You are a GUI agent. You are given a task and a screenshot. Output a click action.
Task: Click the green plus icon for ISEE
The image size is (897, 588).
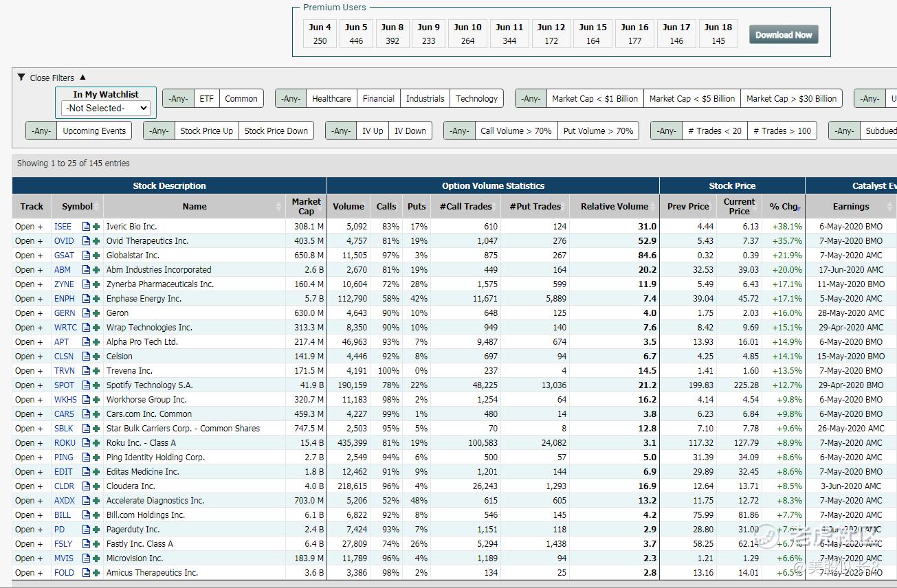click(x=96, y=227)
